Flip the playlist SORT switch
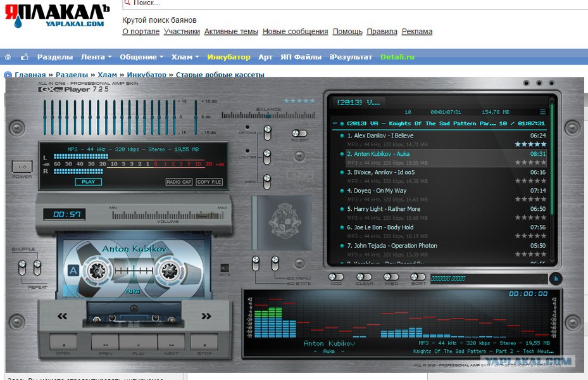The width and height of the screenshot is (588, 380). pos(418,277)
